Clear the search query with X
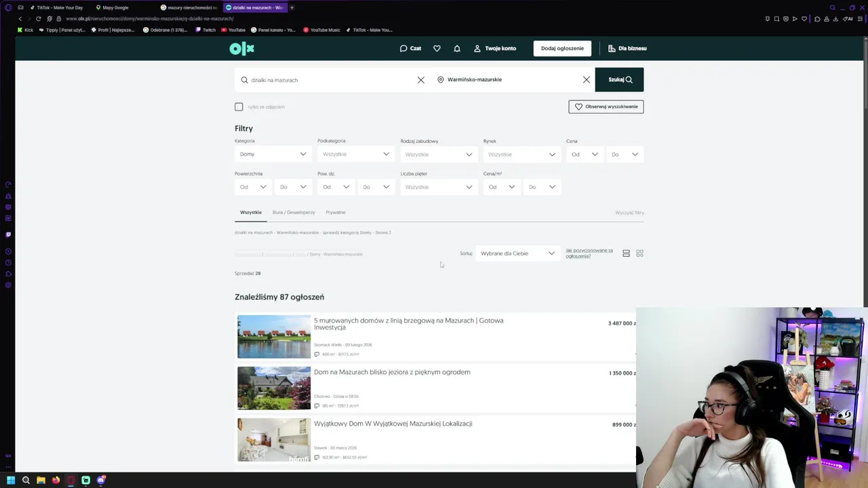The image size is (868, 488). 421,80
